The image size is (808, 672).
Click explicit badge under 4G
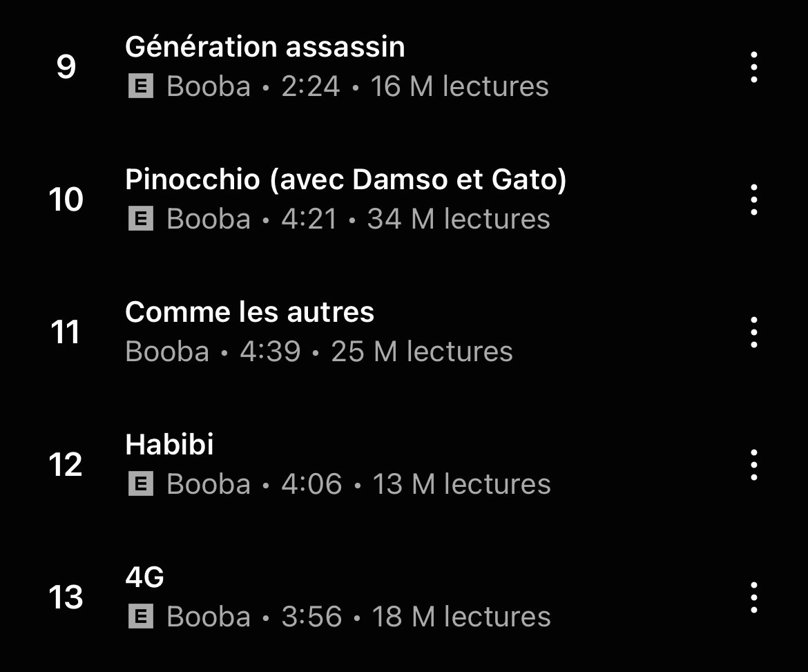click(141, 616)
